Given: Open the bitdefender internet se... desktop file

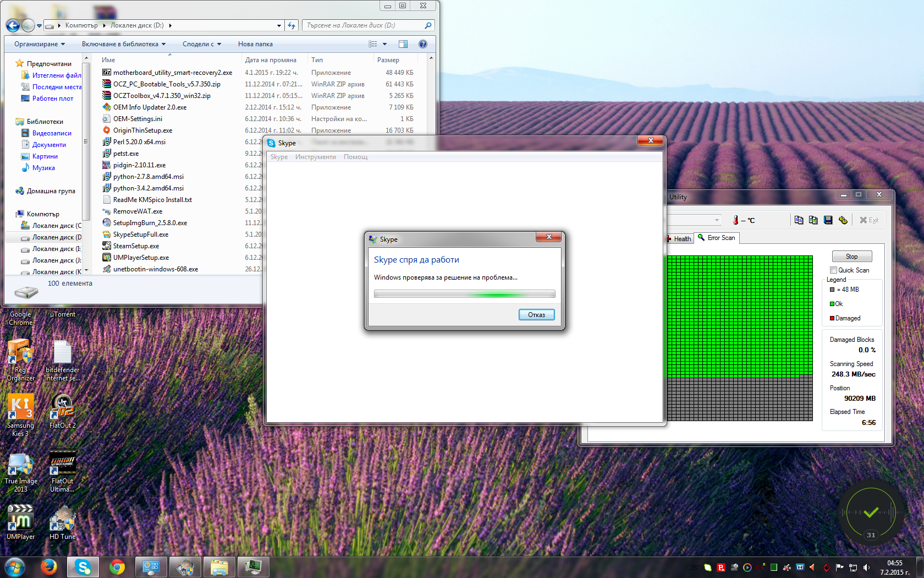Looking at the screenshot, I should (x=63, y=360).
